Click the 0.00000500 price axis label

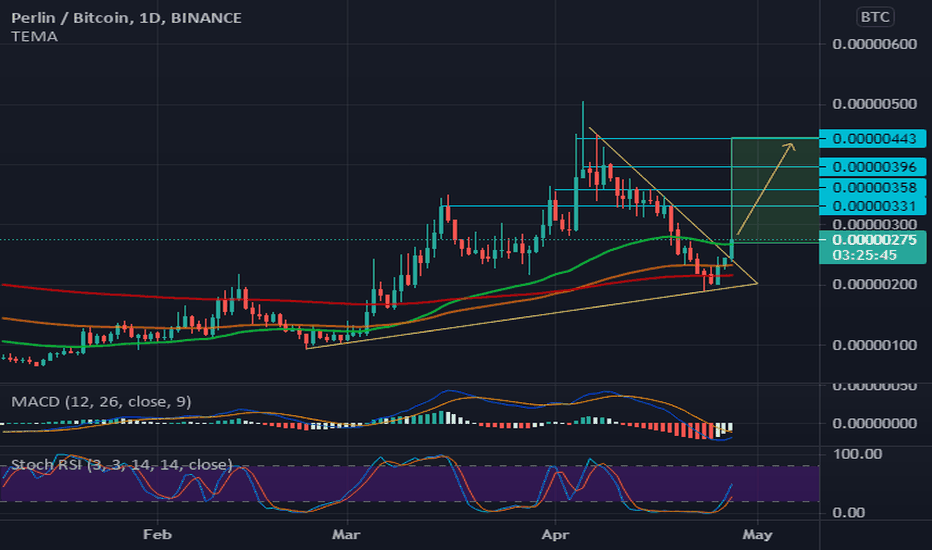[874, 104]
